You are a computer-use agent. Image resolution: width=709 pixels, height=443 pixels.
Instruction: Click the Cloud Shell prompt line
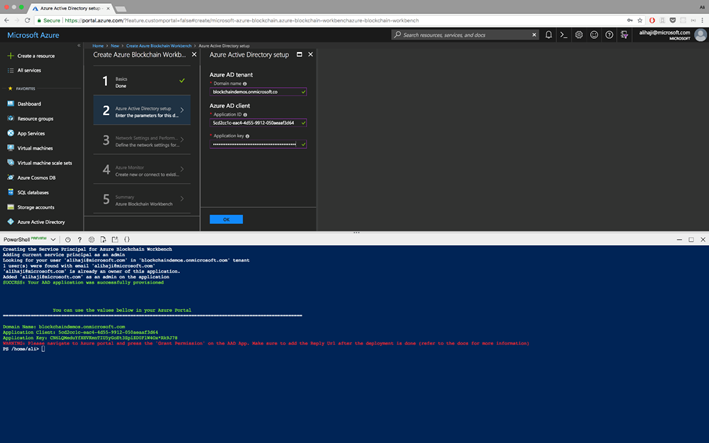tap(24, 349)
